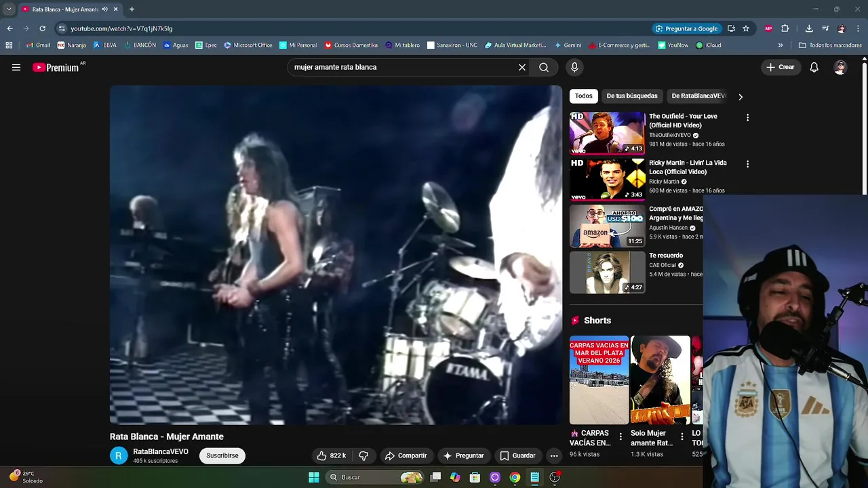
Task: Open the BBVA bookmark
Action: (x=105, y=45)
